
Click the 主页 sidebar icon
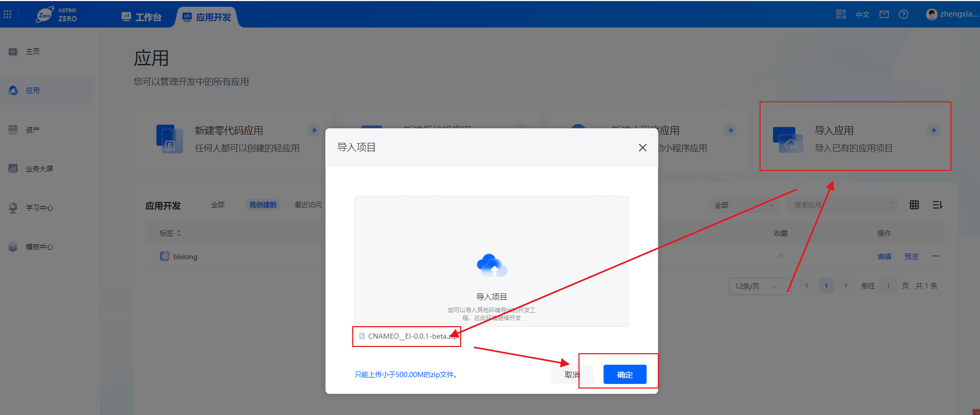pos(13,51)
